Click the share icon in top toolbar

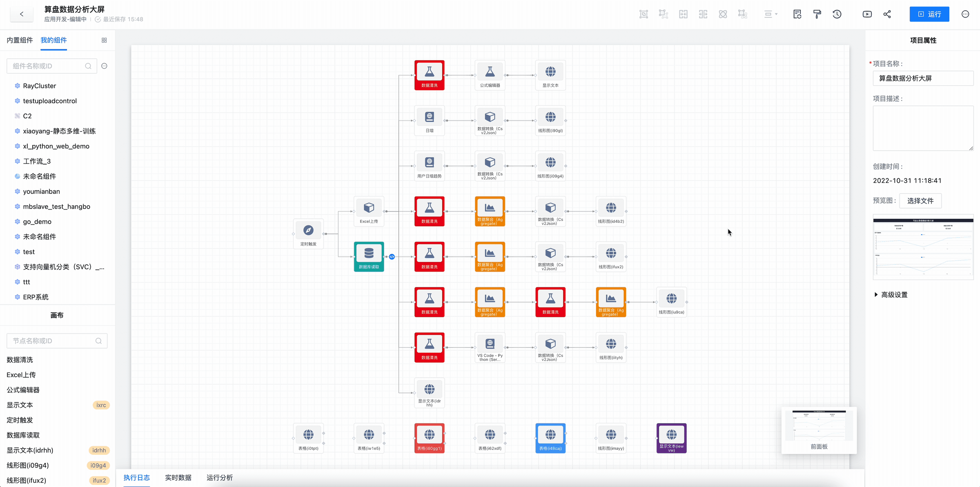click(887, 14)
